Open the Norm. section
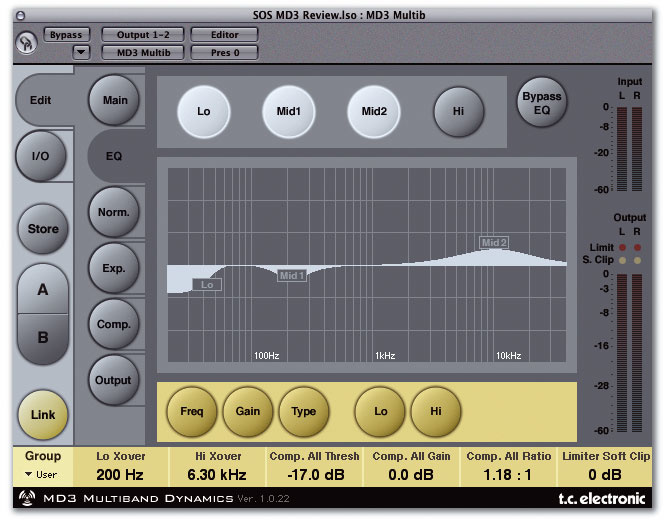Image resolution: width=668 pixels, height=526 pixels. pyautogui.click(x=114, y=212)
